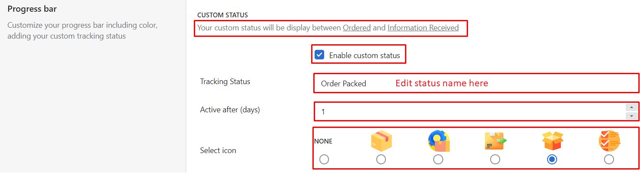Increase Active after days with up arrow
644x173 pixels.
pos(631,107)
